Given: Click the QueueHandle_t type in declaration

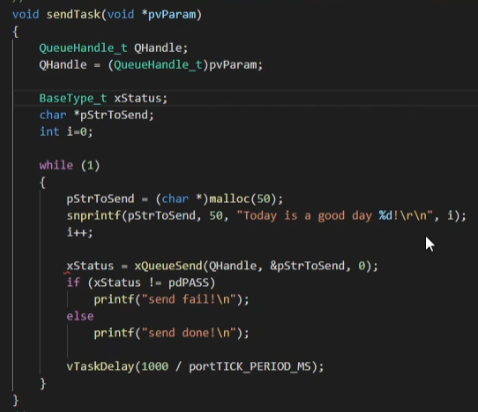Looking at the screenshot, I should click(x=83, y=48).
